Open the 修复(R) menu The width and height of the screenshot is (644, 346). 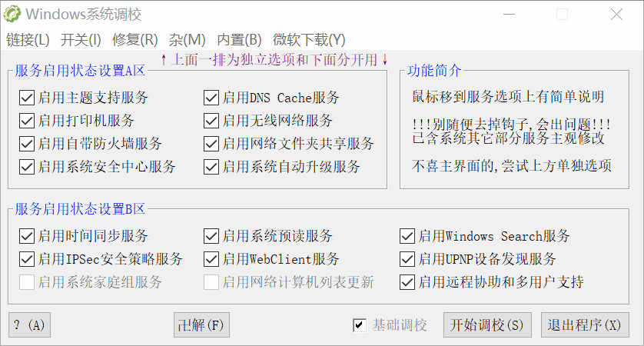[134, 40]
